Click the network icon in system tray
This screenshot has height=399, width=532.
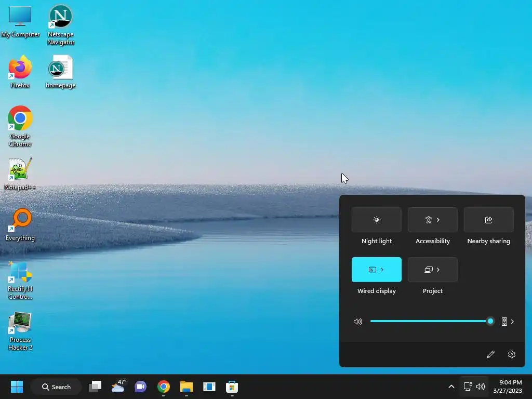pyautogui.click(x=468, y=387)
